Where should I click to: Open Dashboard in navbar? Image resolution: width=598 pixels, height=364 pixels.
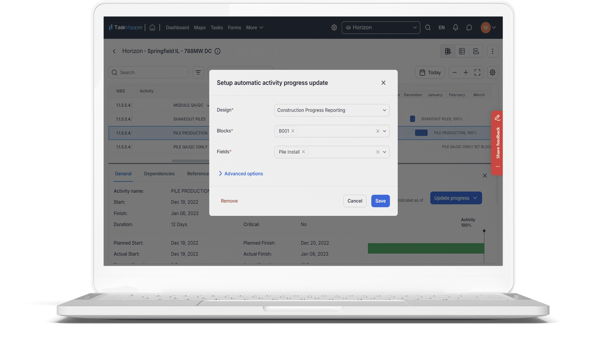pyautogui.click(x=177, y=27)
